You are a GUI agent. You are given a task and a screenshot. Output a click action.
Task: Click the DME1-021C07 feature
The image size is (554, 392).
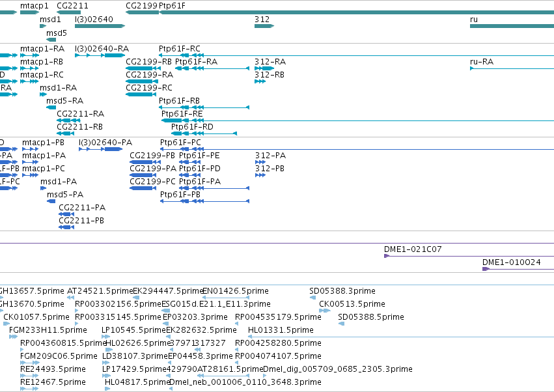click(469, 256)
